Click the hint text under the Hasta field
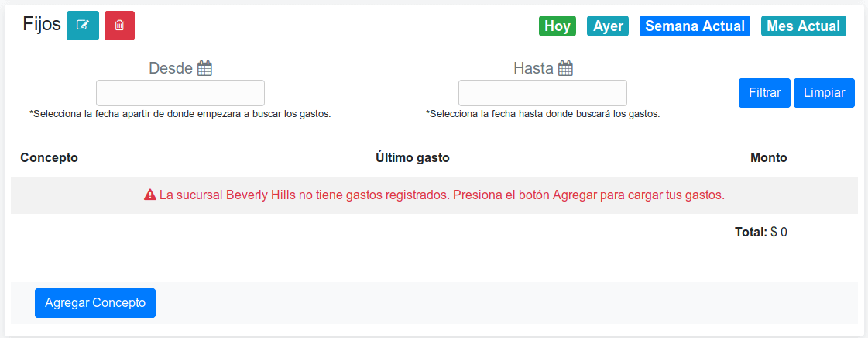This screenshot has height=338, width=868. (543, 114)
